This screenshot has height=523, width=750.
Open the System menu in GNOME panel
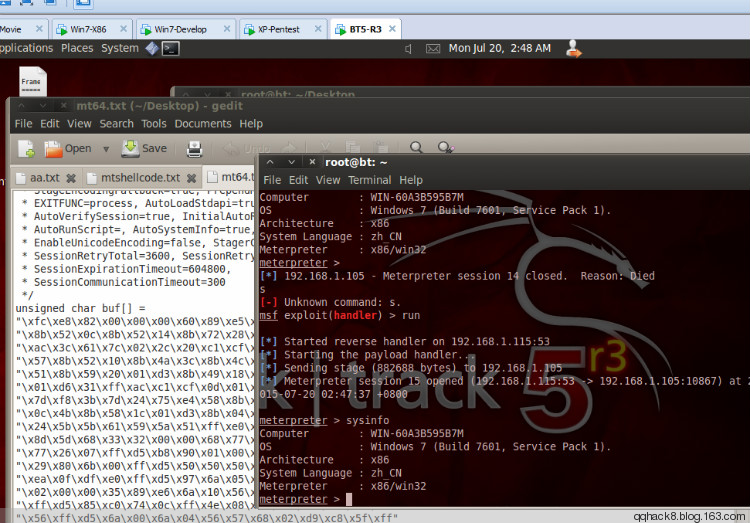[x=120, y=48]
